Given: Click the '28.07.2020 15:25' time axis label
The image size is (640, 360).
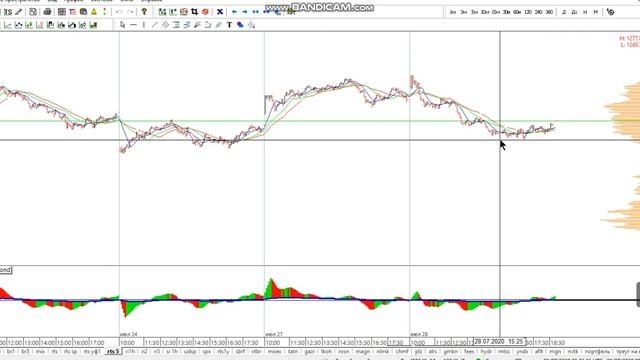Looking at the screenshot, I should pos(499,341).
